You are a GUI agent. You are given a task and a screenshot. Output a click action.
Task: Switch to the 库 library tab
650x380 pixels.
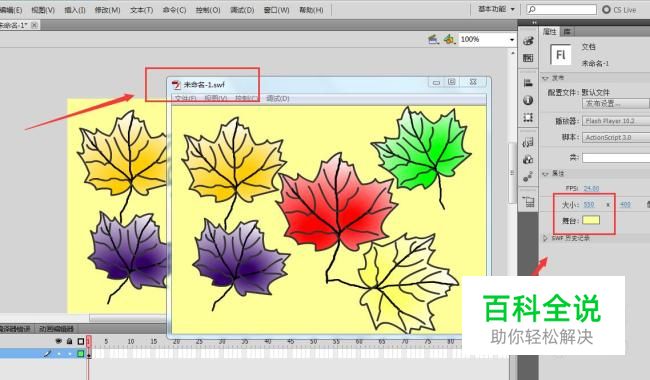pos(567,31)
